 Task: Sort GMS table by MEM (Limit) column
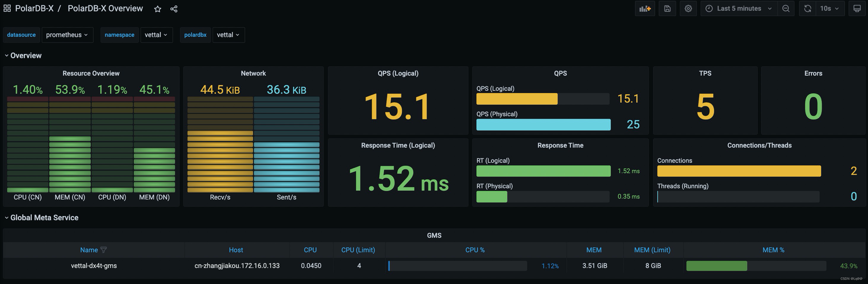pos(652,250)
